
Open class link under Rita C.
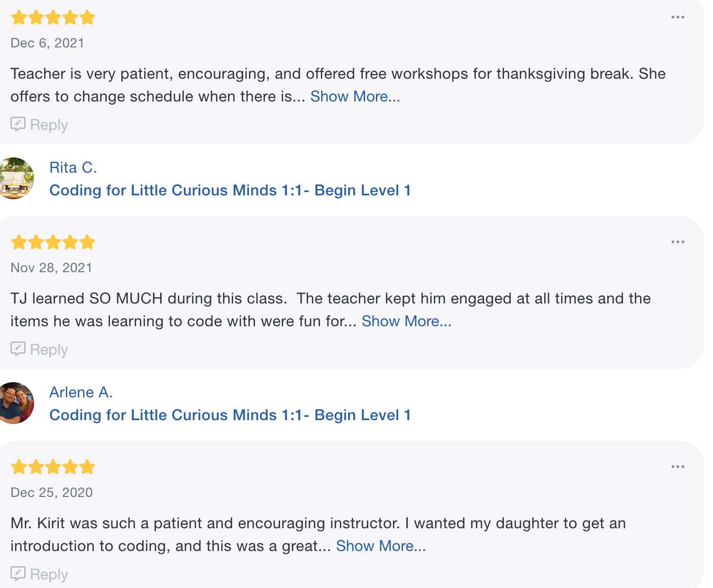230,190
